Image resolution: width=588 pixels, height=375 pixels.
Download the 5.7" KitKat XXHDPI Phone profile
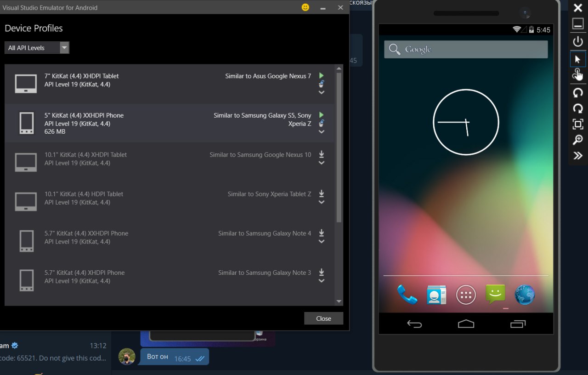[322, 233]
